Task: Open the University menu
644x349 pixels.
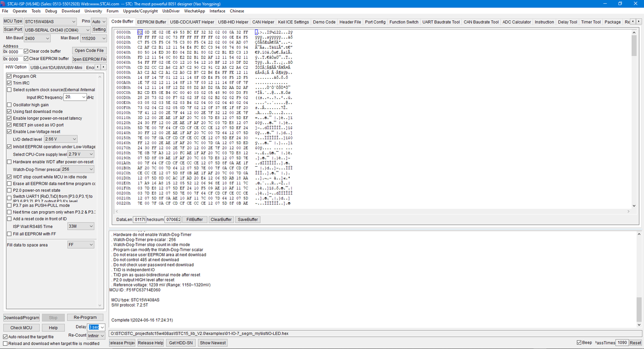Action: (x=93, y=11)
